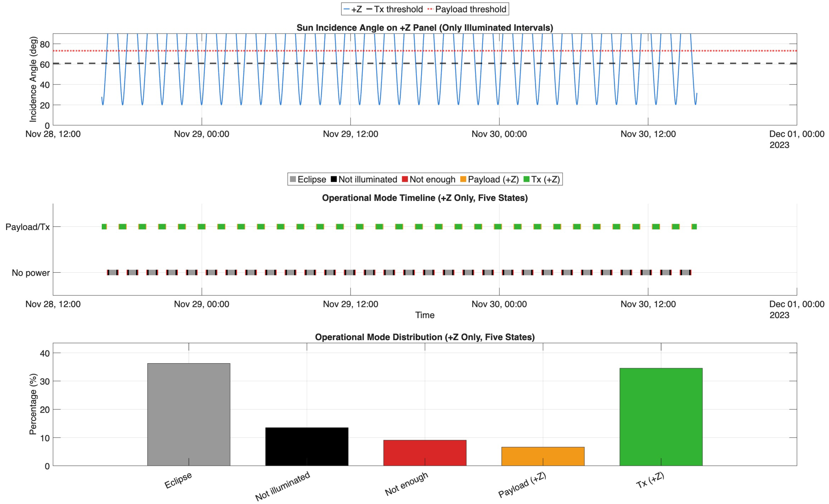Screen dimensions: 829x504
Task: Click the last green Payload/Tx timeline marker
Action: click(694, 227)
